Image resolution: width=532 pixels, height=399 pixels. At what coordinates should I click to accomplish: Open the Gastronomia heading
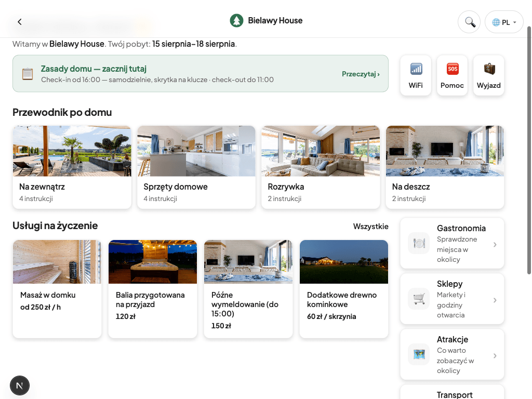click(x=461, y=228)
